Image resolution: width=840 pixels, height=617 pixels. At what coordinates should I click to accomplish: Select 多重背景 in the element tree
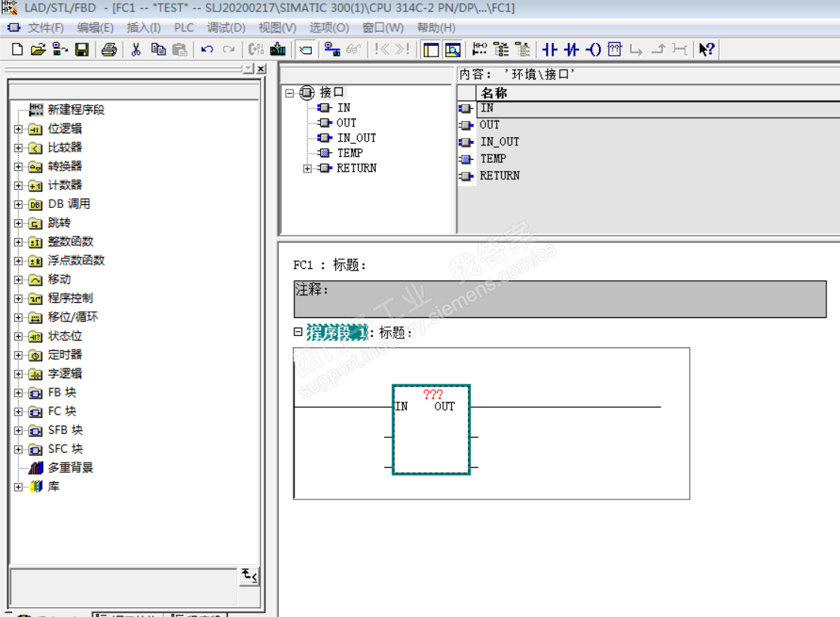[x=70, y=468]
